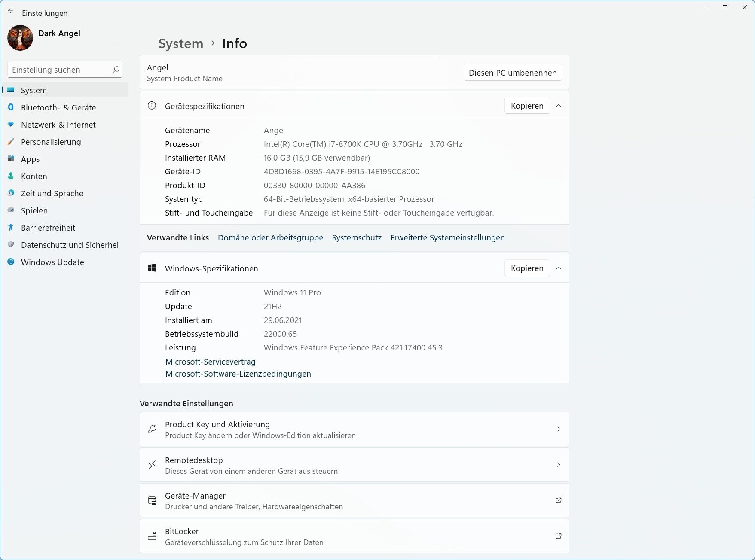Click the processor value Intel Core i7-8700K

(x=363, y=144)
